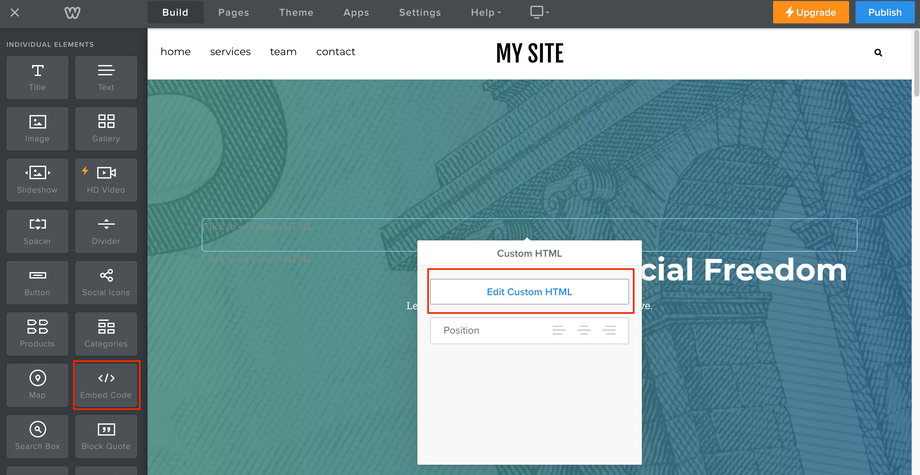Add a Button element
Screen dimensions: 920x475
point(38,283)
